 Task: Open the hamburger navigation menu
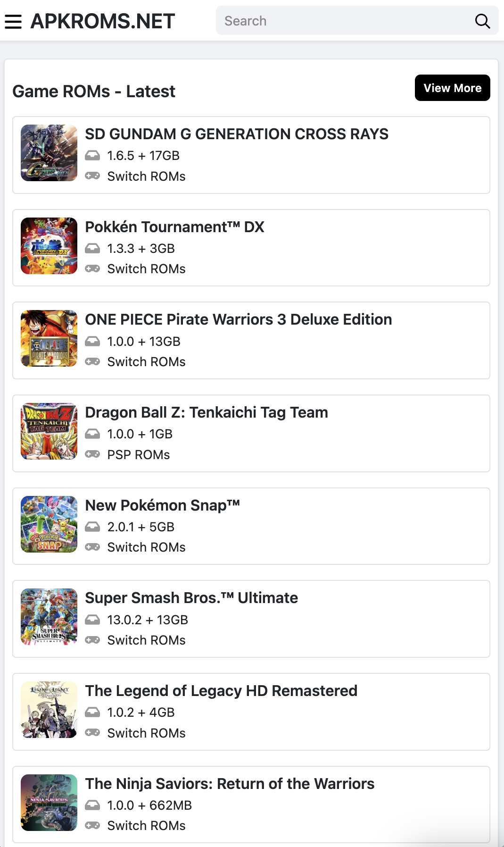(x=13, y=21)
